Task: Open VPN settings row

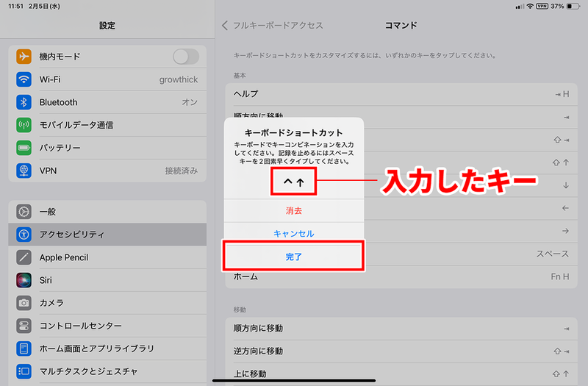Action: (107, 171)
